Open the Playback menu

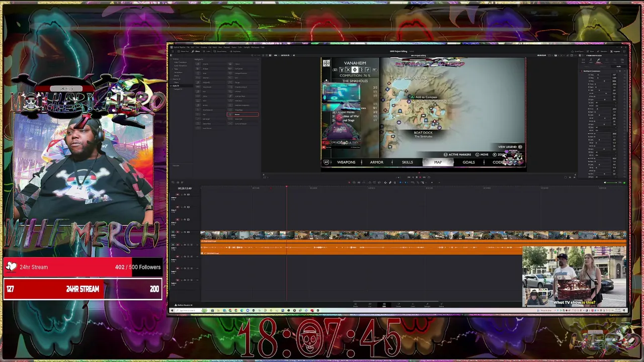point(227,47)
